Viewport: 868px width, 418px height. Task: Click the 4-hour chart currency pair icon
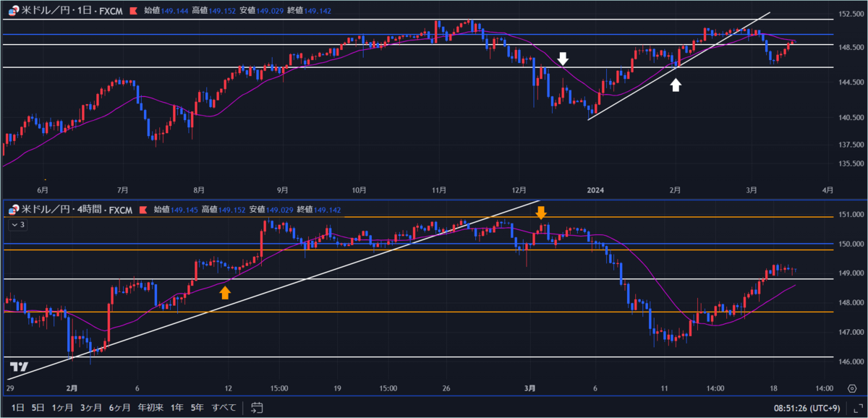click(12, 210)
